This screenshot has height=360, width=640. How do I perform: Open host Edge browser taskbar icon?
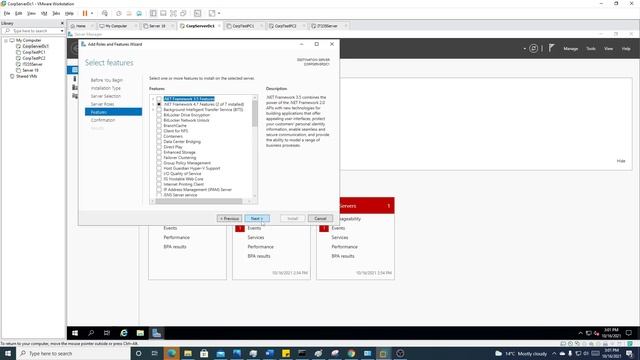pos(171,353)
